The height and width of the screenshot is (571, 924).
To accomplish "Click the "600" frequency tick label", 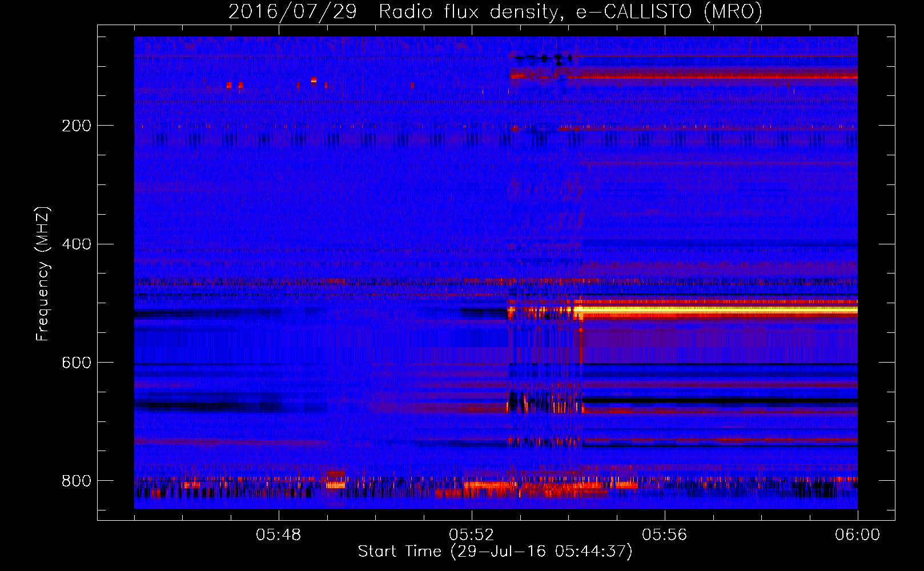I will [x=76, y=363].
